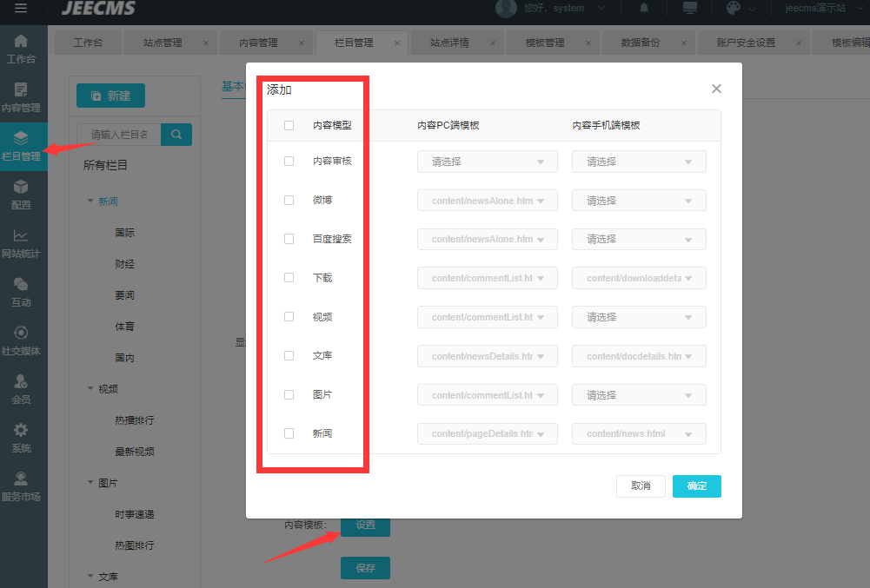Click the monitor preview icon in header

point(690,8)
